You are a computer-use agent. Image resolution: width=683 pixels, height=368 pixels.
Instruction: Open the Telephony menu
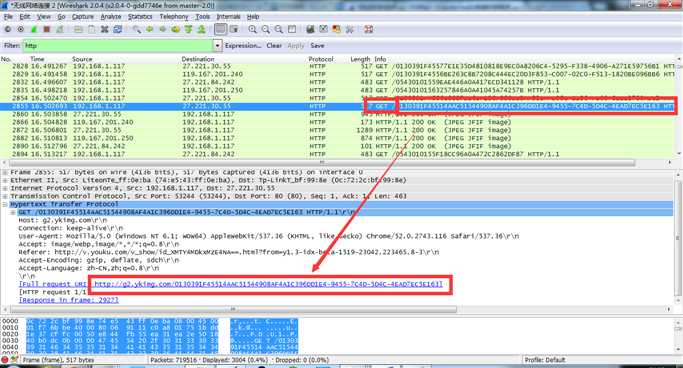[174, 17]
